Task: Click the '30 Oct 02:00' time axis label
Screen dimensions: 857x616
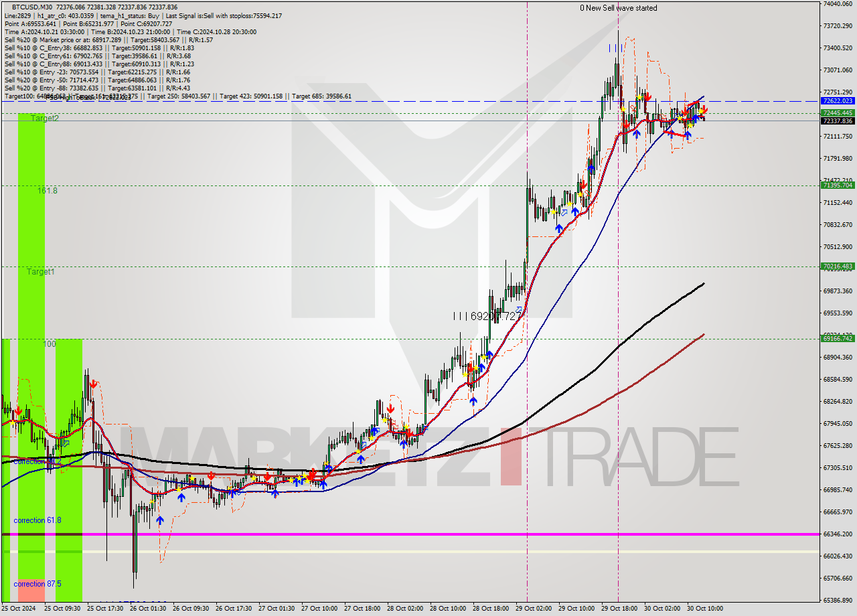Action: [x=662, y=609]
